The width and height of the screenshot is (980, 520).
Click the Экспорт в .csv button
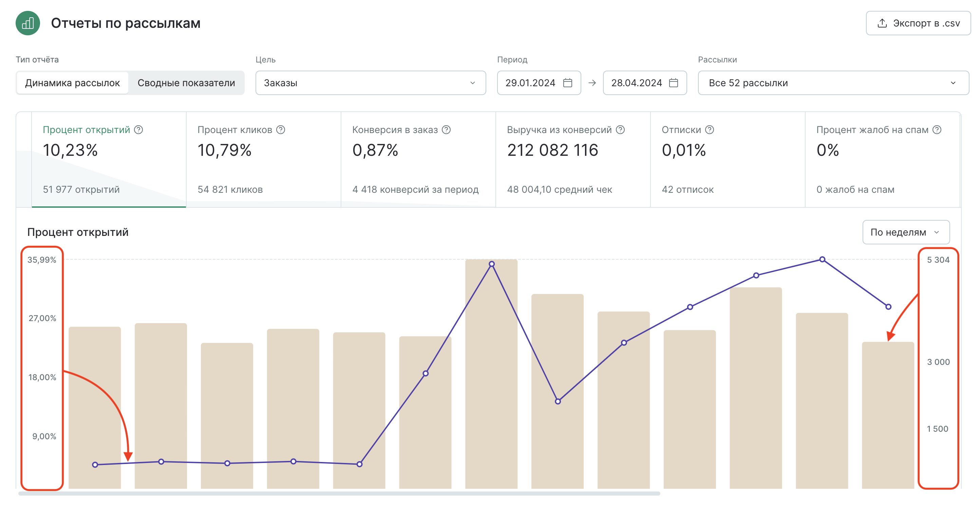point(918,23)
